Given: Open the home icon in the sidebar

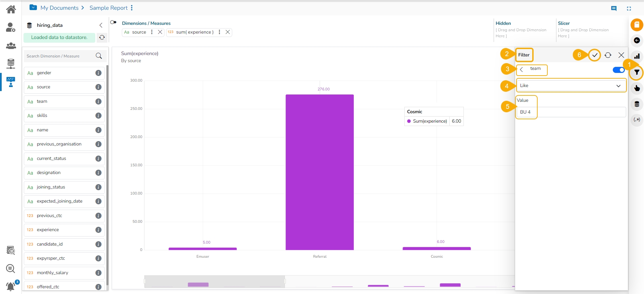Looking at the screenshot, I should point(11,9).
